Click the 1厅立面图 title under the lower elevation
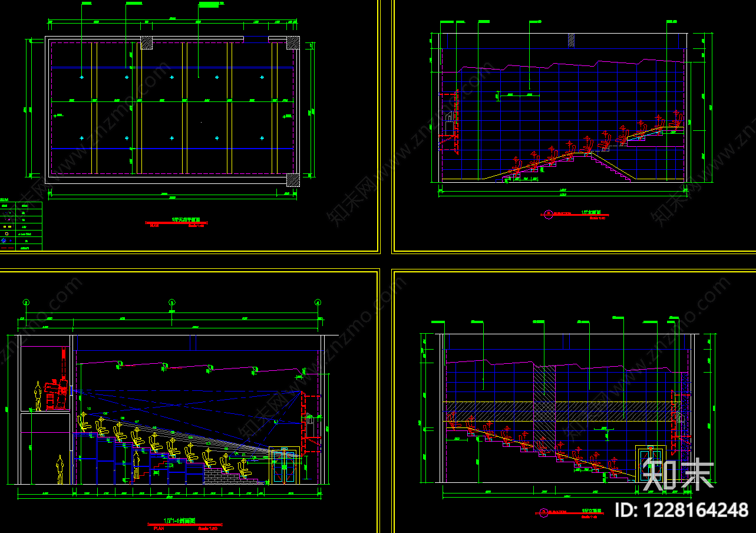756x533 pixels. pos(590,511)
